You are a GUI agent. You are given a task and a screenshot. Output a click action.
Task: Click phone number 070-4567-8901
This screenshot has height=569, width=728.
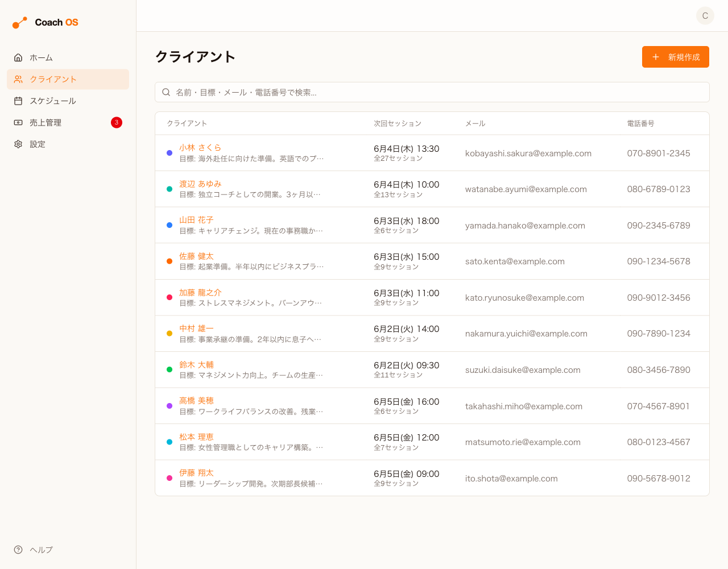659,406
